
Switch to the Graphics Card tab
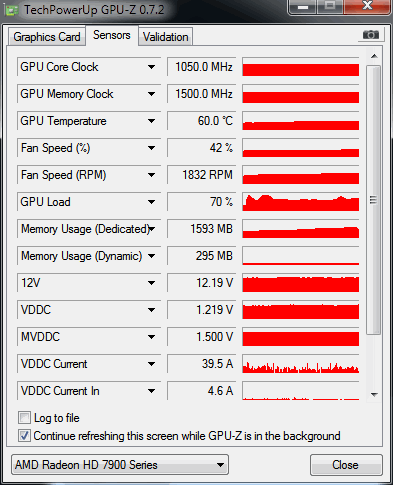pos(47,37)
